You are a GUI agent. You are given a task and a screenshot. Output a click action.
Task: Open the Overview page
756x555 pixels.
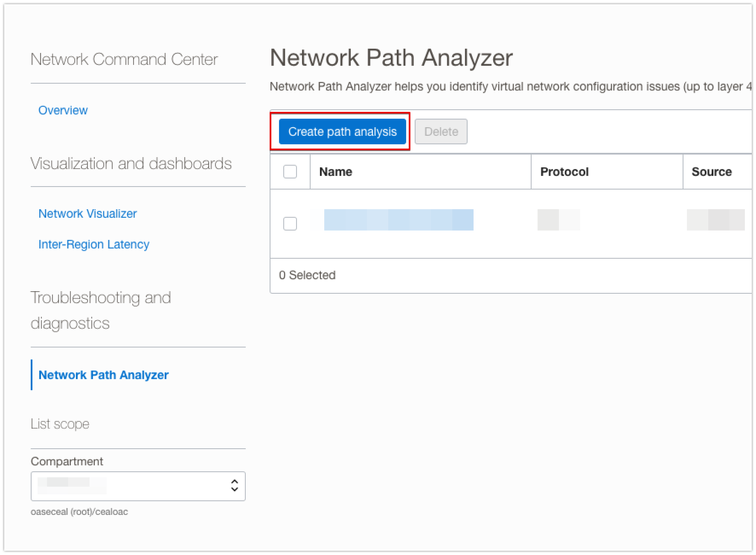pyautogui.click(x=62, y=110)
